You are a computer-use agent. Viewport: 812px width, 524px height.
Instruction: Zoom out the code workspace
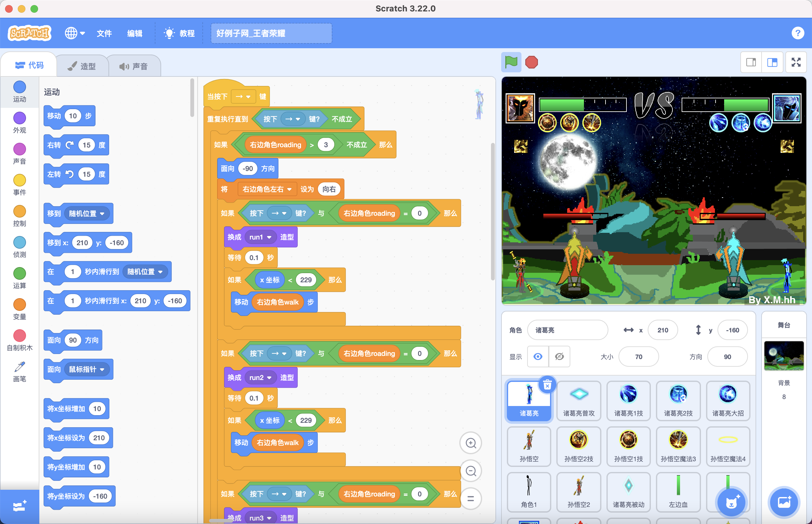[471, 471]
